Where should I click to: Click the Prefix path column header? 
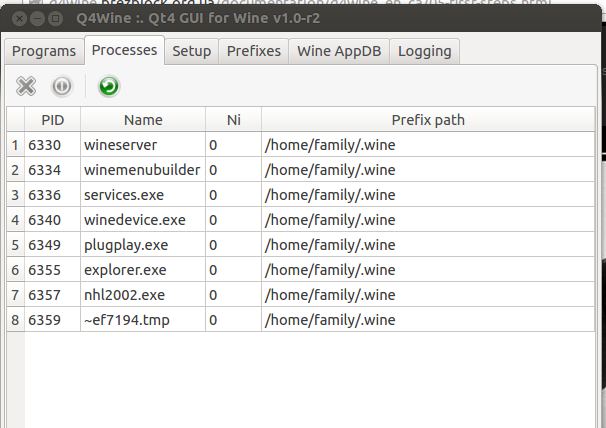point(428,120)
